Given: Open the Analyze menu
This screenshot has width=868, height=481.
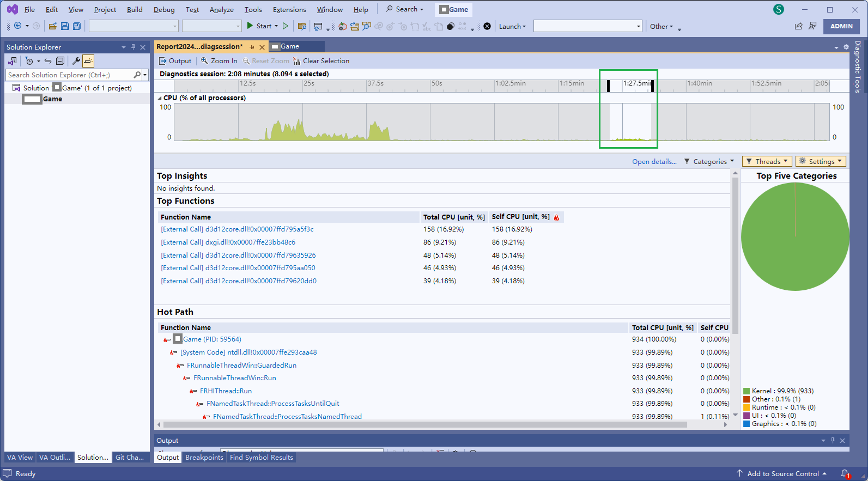Looking at the screenshot, I should coord(221,9).
